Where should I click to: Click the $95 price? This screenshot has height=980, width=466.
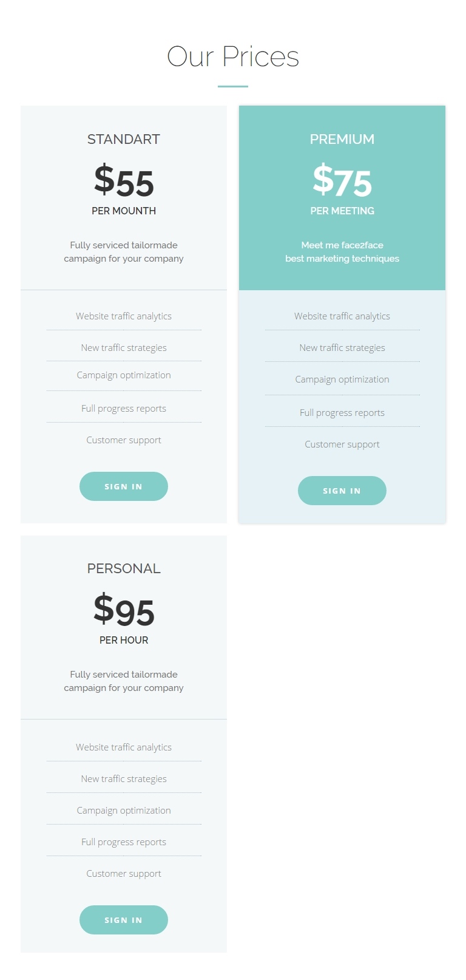click(x=124, y=610)
